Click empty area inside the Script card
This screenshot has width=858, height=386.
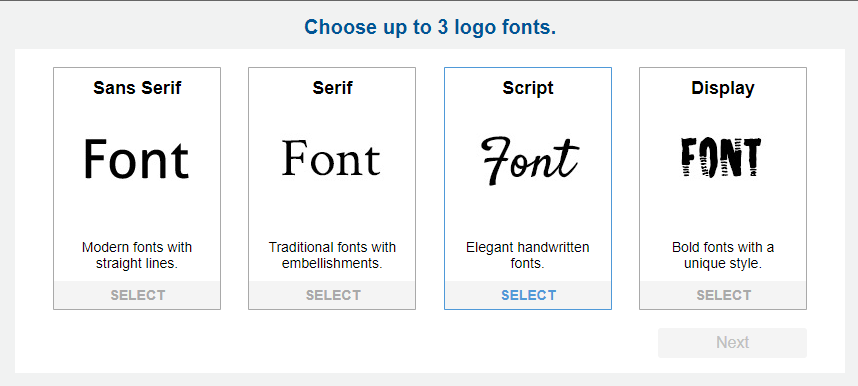pos(528,214)
